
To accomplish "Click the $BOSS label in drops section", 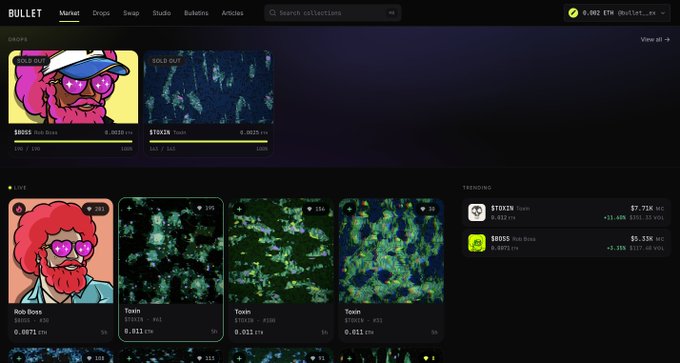I will (23, 132).
